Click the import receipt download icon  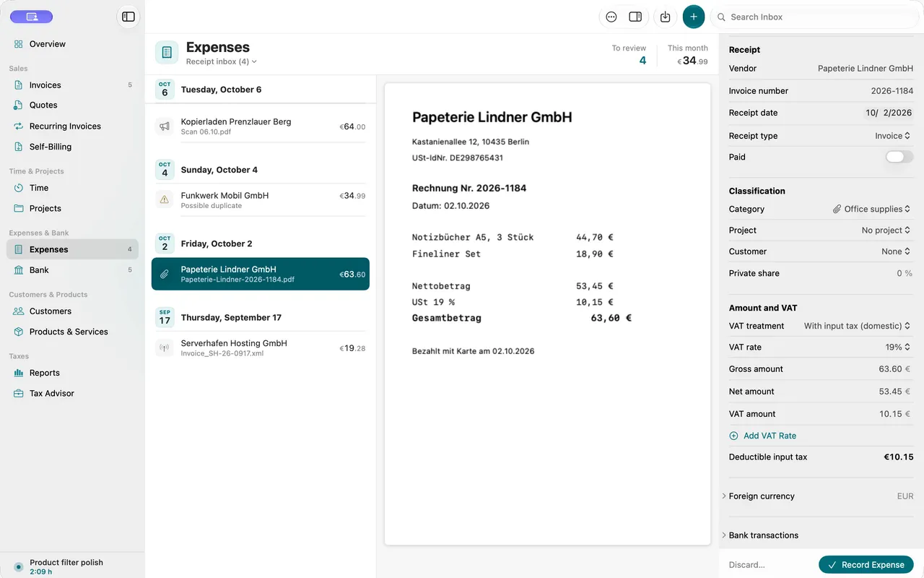[666, 17]
